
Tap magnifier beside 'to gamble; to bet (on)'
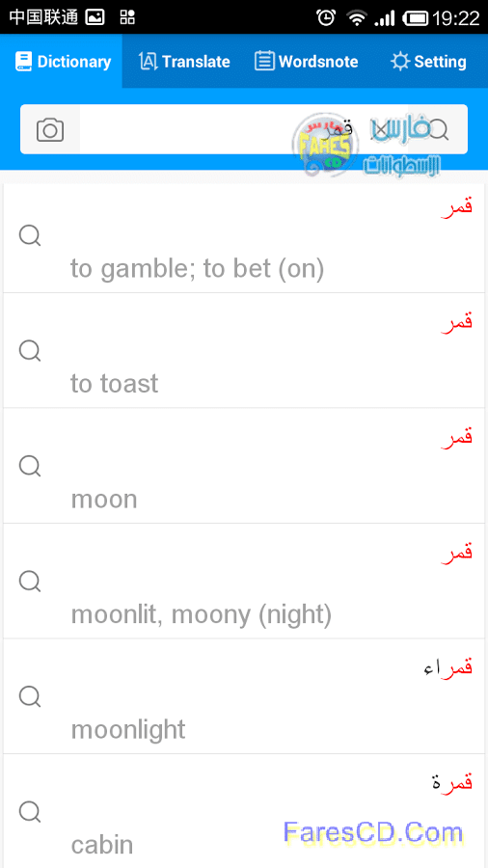[x=30, y=236]
